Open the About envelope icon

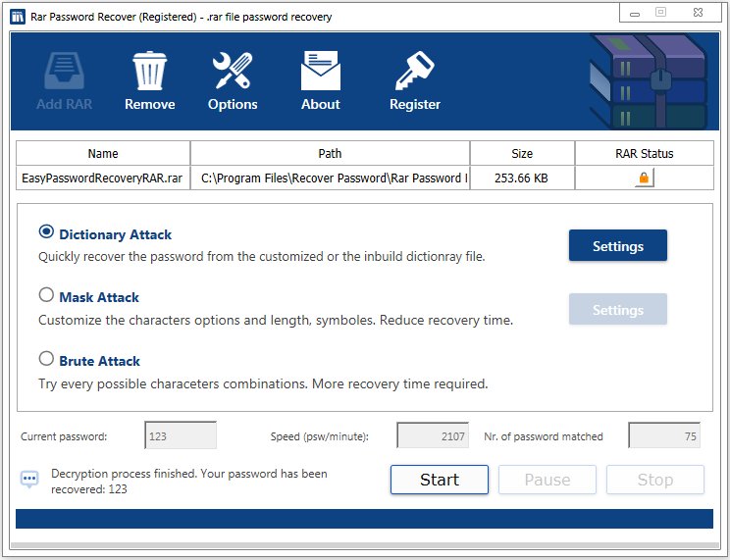click(x=320, y=71)
